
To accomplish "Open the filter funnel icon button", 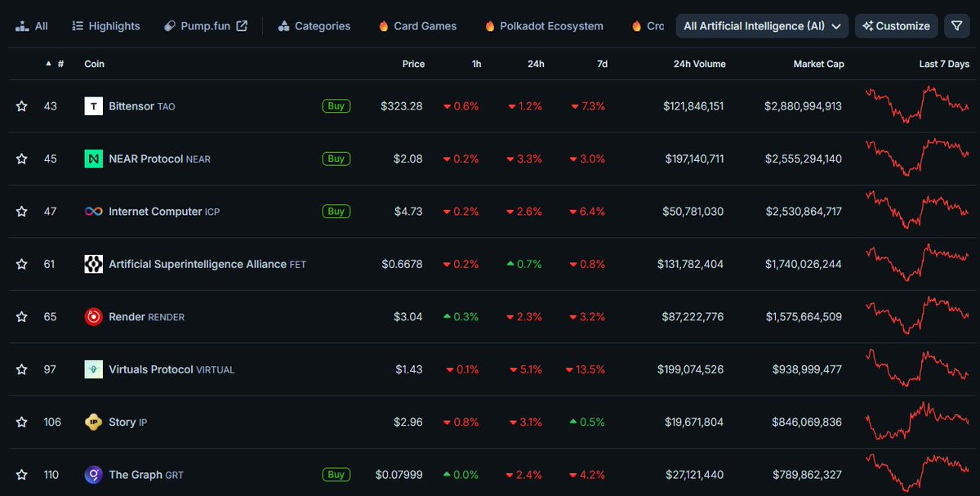I will coord(956,26).
